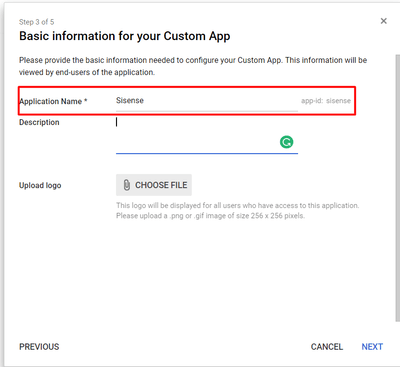Proceed with the NEXT button

pos(372,347)
